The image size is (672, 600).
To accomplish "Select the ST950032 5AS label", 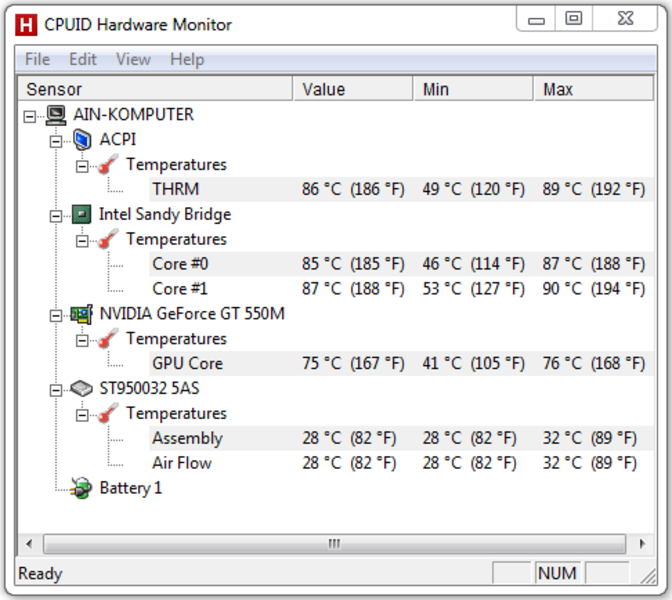I will (150, 389).
